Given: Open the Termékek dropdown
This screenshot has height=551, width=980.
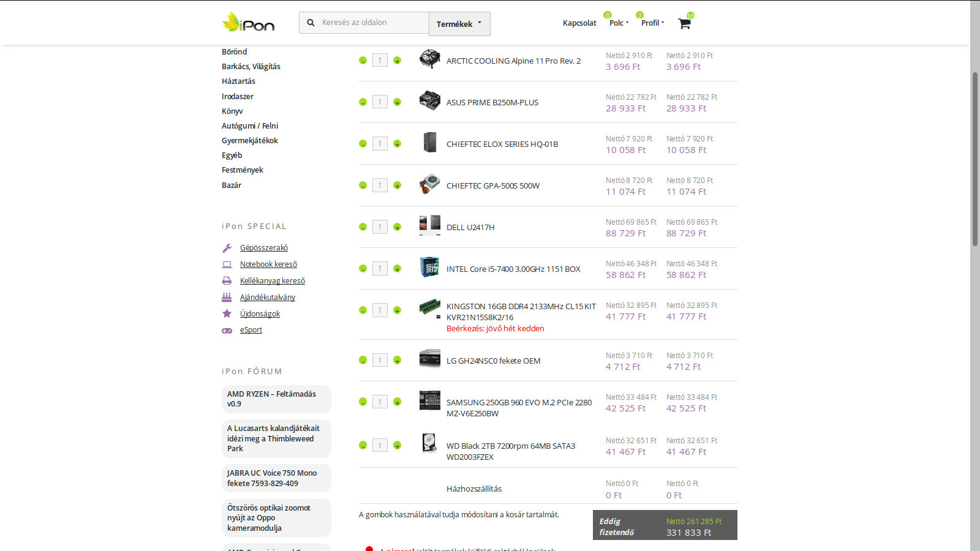Looking at the screenshot, I should click(x=459, y=24).
